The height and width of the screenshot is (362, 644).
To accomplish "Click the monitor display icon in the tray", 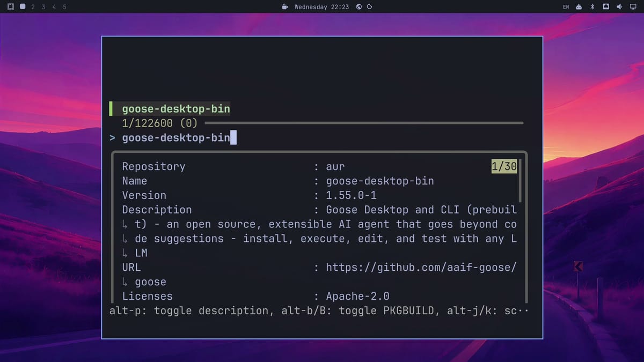I will [x=633, y=7].
